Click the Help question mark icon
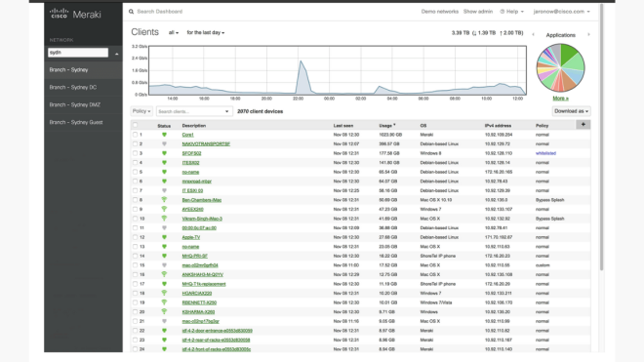The width and height of the screenshot is (644, 362). (x=502, y=12)
